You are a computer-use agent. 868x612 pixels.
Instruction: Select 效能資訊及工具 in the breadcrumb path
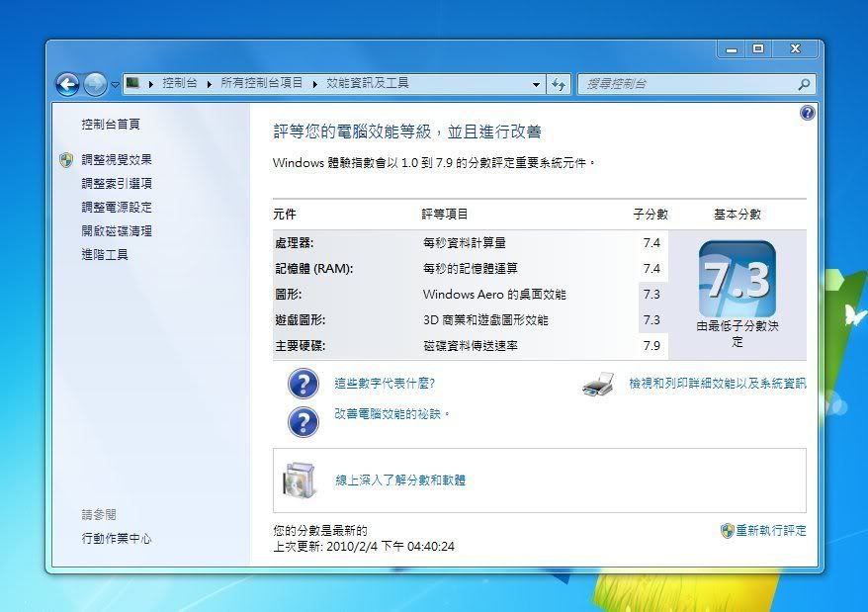[368, 83]
